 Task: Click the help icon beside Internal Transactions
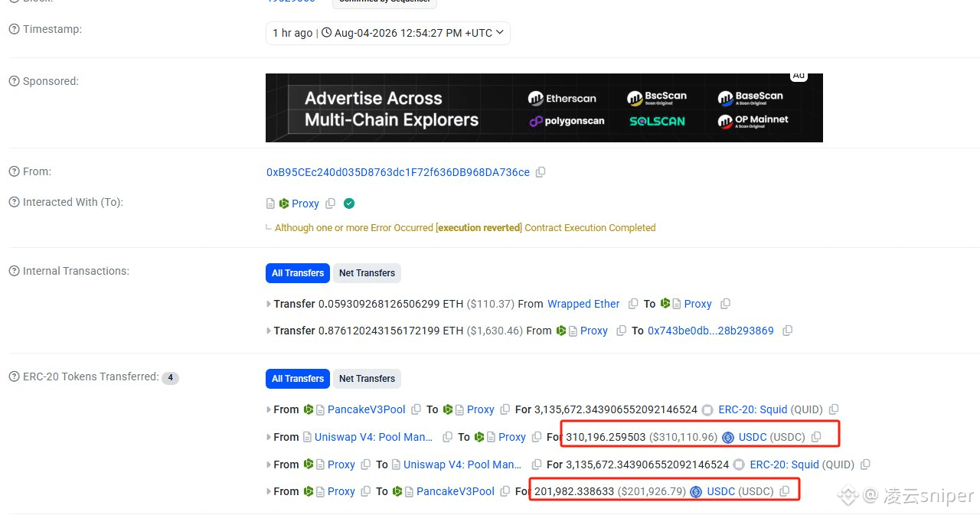point(14,271)
